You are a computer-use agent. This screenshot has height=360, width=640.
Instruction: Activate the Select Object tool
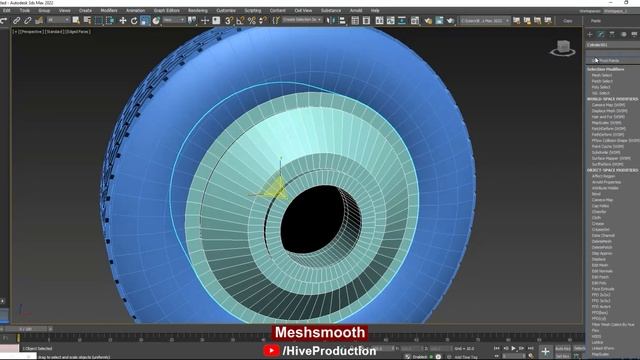click(x=76, y=20)
